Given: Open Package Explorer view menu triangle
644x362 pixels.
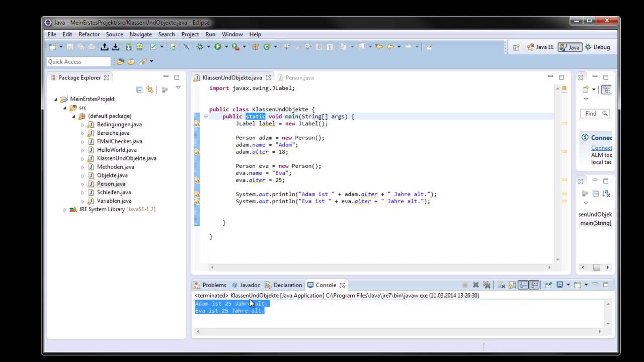Looking at the screenshot, I should (x=178, y=87).
